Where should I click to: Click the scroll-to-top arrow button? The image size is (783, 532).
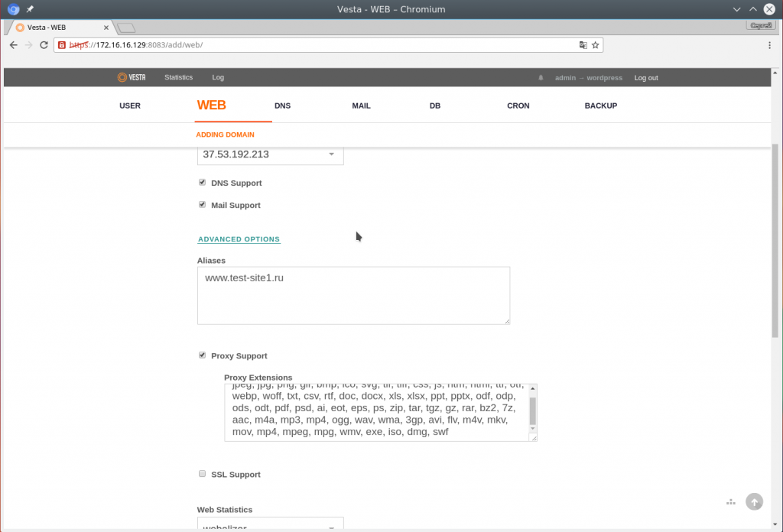[x=754, y=501]
